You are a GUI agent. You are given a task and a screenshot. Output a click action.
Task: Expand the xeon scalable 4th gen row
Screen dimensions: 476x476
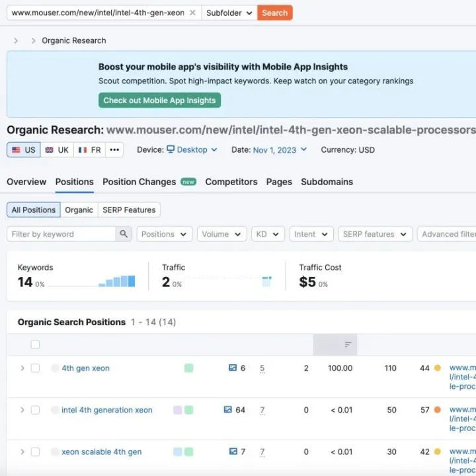(22, 452)
